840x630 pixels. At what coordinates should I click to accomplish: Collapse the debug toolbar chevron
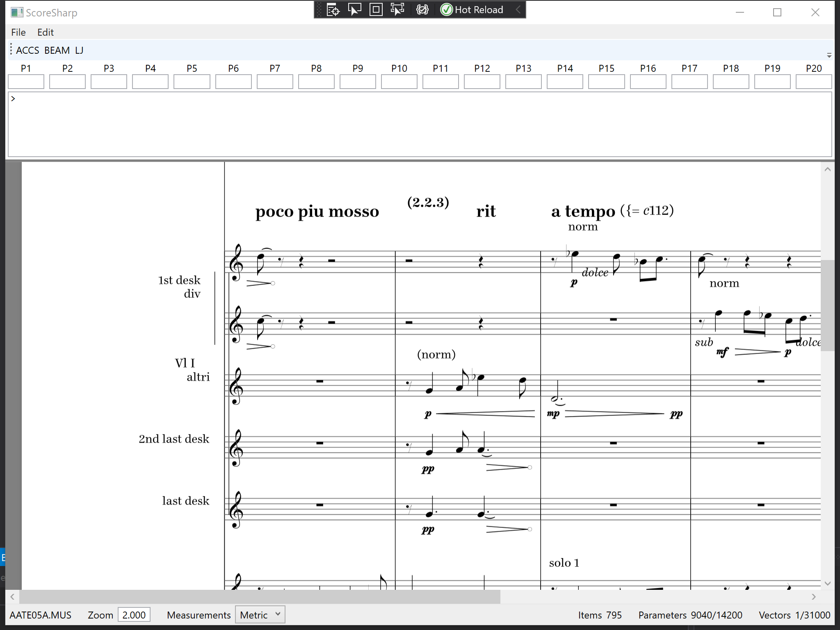518,9
